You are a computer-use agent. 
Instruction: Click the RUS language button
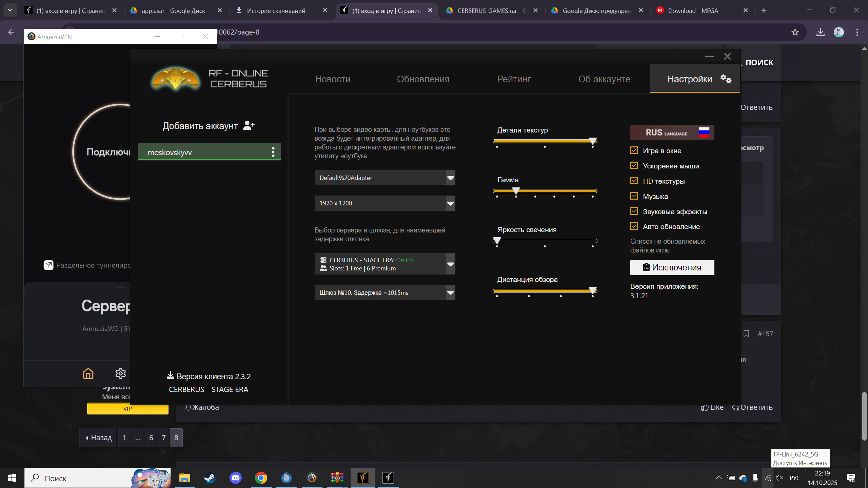[x=672, y=133]
